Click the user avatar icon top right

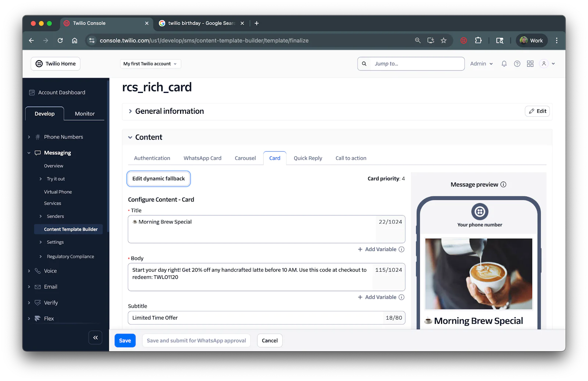tap(544, 63)
